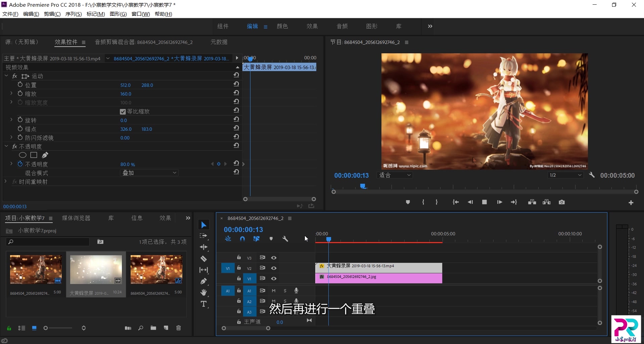Solo audio track A1
644x344 pixels.
coord(285,291)
